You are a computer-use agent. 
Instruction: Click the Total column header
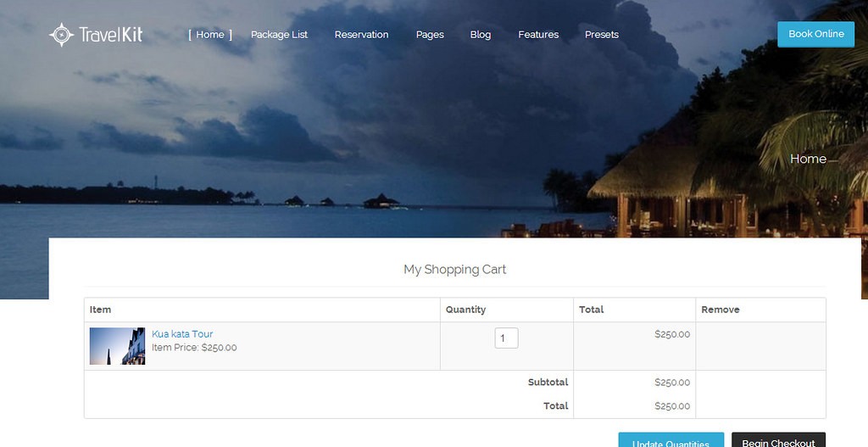tap(591, 310)
